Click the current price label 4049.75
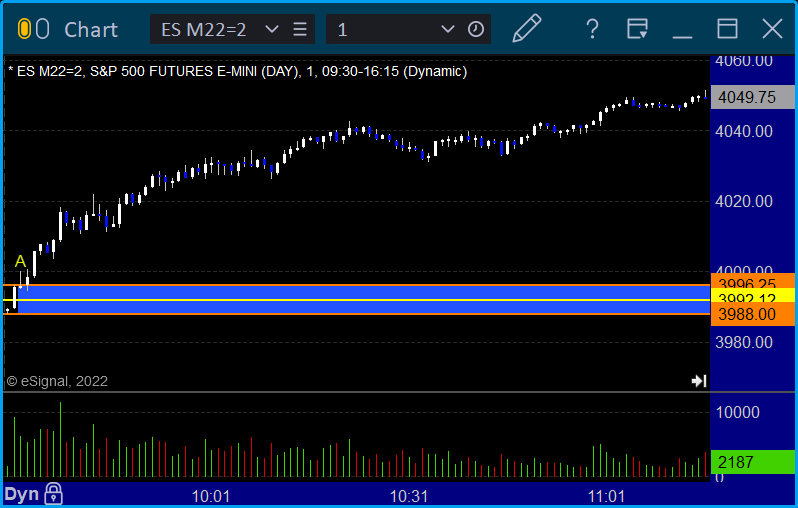The image size is (798, 508). tap(752, 97)
